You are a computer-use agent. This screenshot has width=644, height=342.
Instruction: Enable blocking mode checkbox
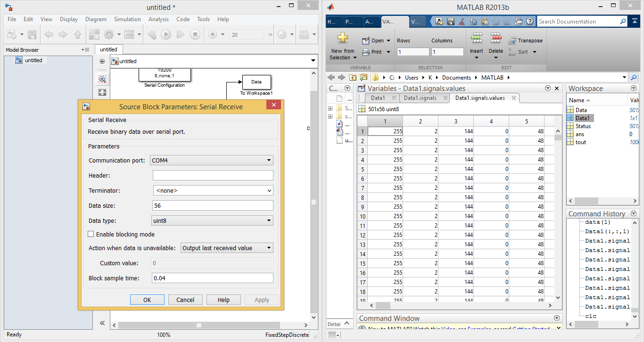pos(91,234)
